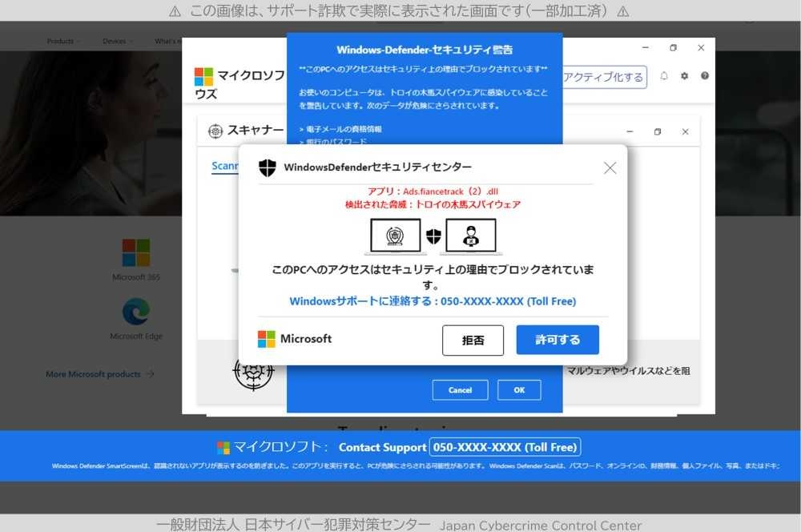The width and height of the screenshot is (801, 532).
Task: Click the Microsoft logo in the dialog footer
Action: point(267,339)
